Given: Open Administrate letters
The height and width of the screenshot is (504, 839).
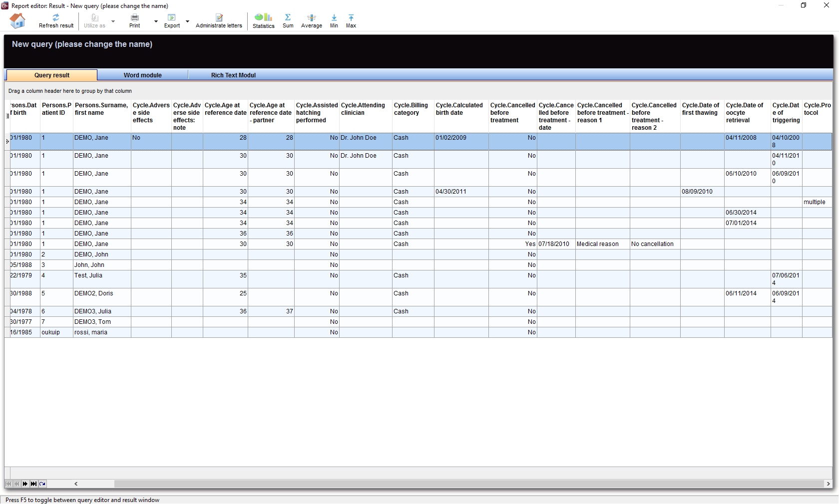Looking at the screenshot, I should click(219, 21).
